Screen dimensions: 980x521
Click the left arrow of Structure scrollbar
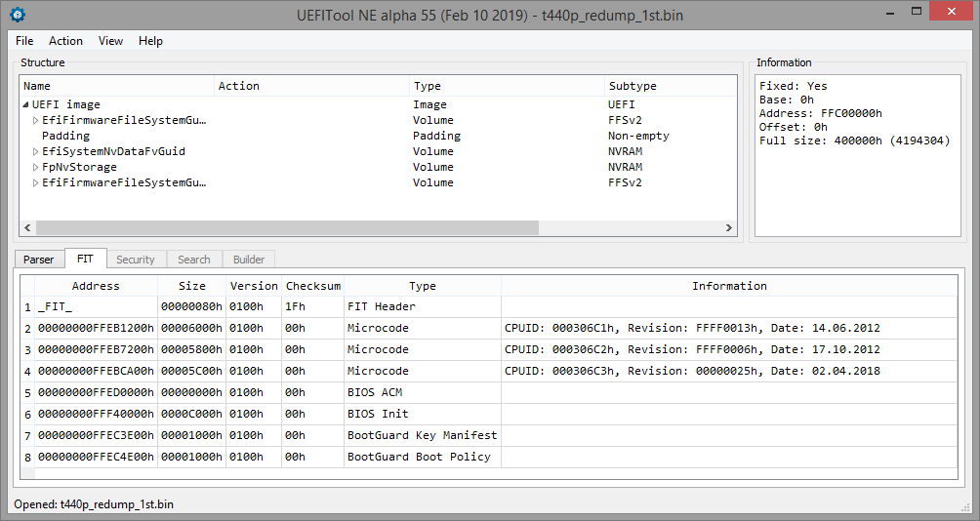point(27,228)
